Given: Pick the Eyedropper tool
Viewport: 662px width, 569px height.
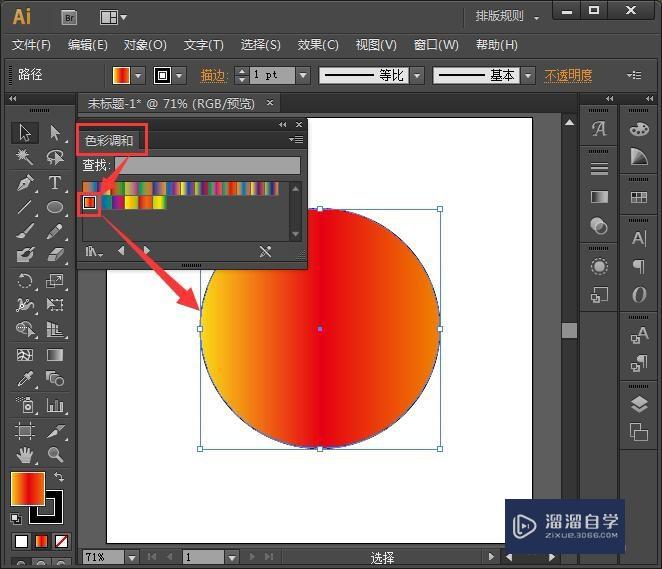Looking at the screenshot, I should [x=25, y=379].
